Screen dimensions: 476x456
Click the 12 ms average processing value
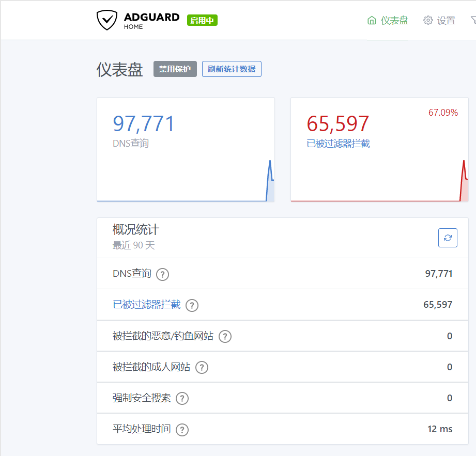pyautogui.click(x=440, y=429)
